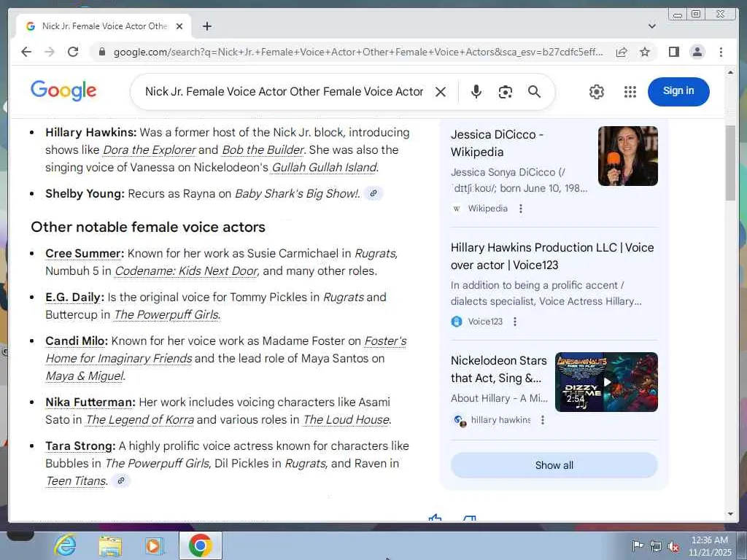Image resolution: width=747 pixels, height=560 pixels.
Task: Click the Sign in button
Action: (678, 91)
